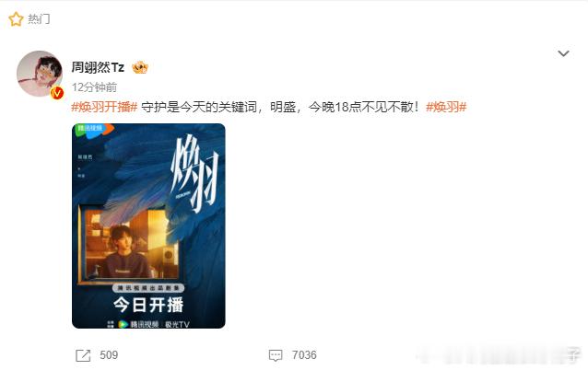Open the trailing #焕羽# hashtag link

point(446,107)
